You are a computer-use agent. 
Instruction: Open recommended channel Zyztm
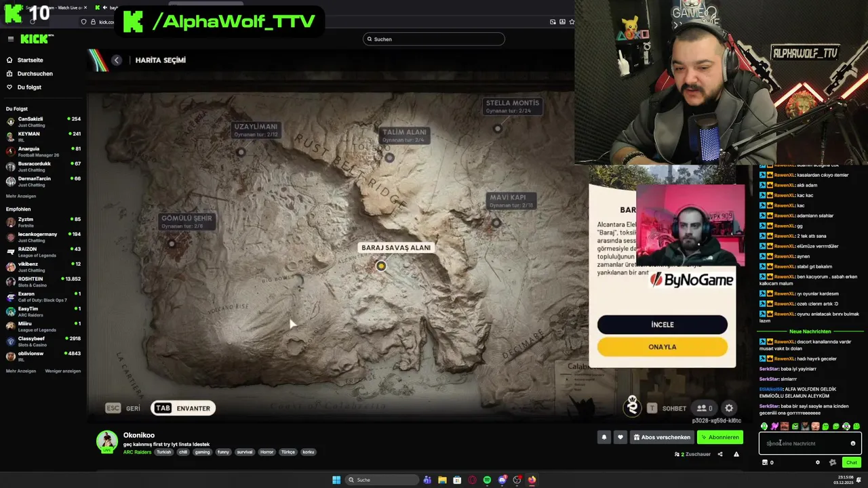click(x=43, y=222)
